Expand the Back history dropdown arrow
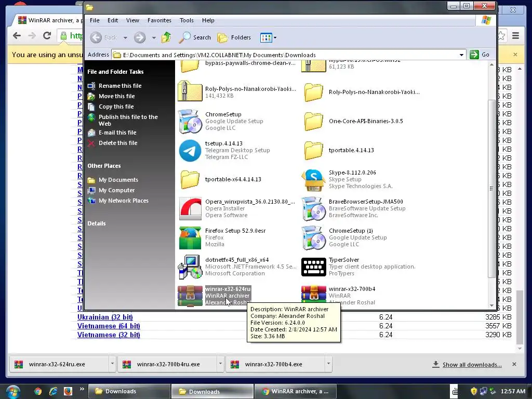 click(x=125, y=37)
